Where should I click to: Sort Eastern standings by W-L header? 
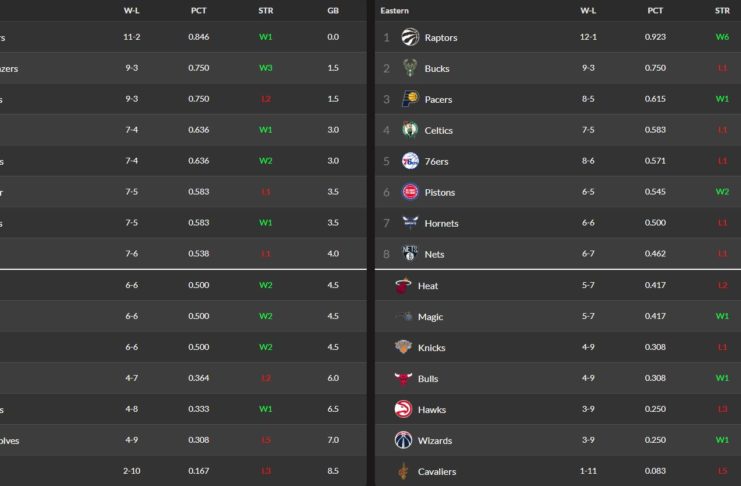click(x=588, y=10)
